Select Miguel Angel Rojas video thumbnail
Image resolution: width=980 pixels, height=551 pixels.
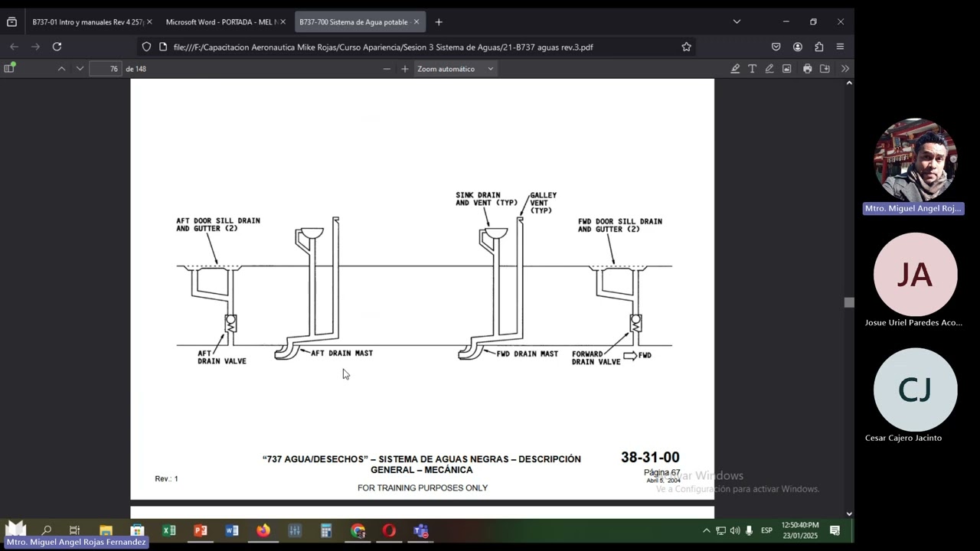click(x=915, y=160)
